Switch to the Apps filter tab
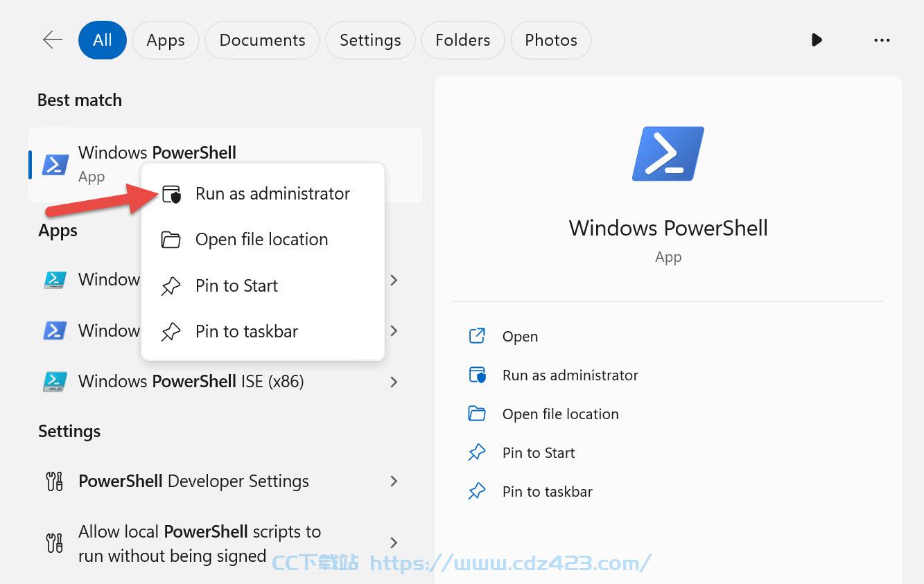Viewport: 924px width, 584px height. [166, 40]
